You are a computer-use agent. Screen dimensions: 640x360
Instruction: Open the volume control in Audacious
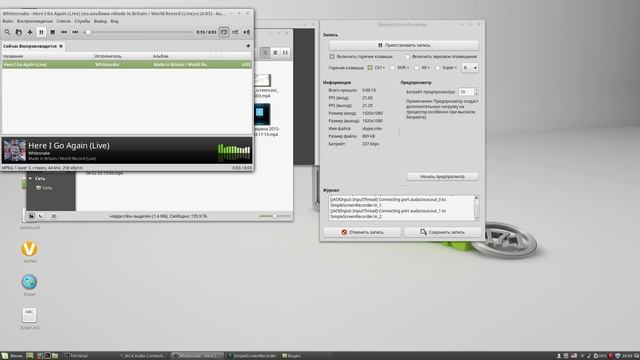click(247, 32)
